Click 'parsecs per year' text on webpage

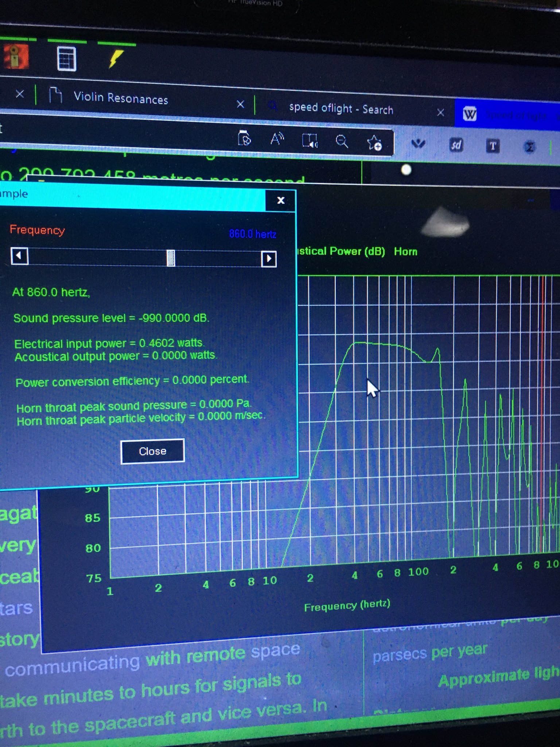[x=430, y=653]
